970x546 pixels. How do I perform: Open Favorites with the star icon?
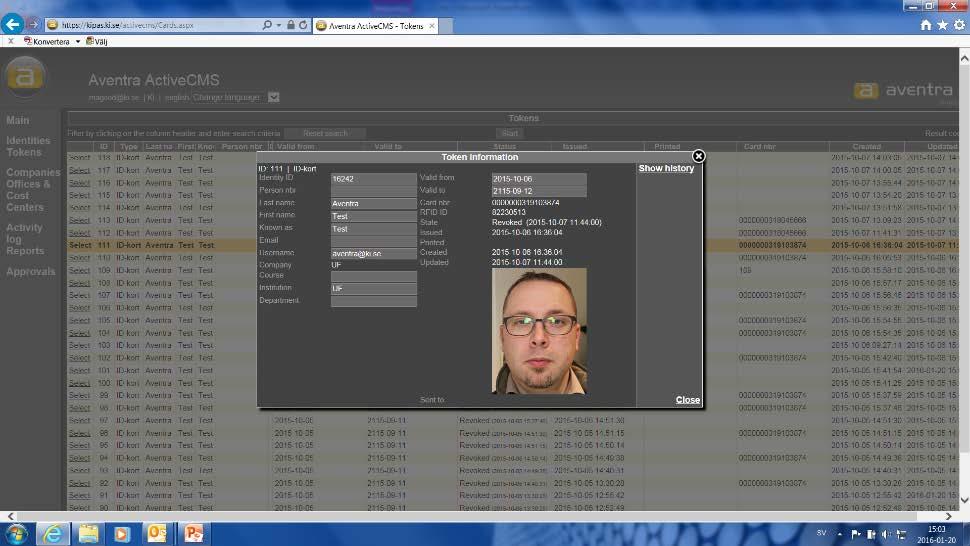[x=942, y=25]
